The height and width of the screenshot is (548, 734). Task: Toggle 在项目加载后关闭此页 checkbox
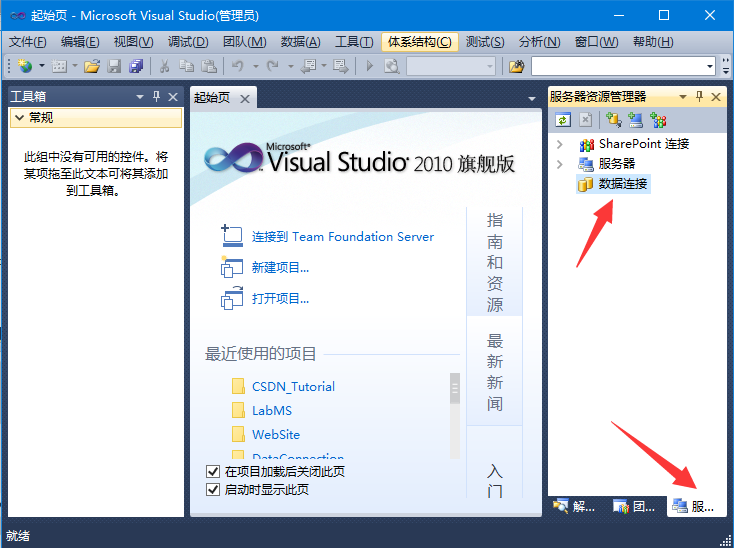tap(213, 471)
